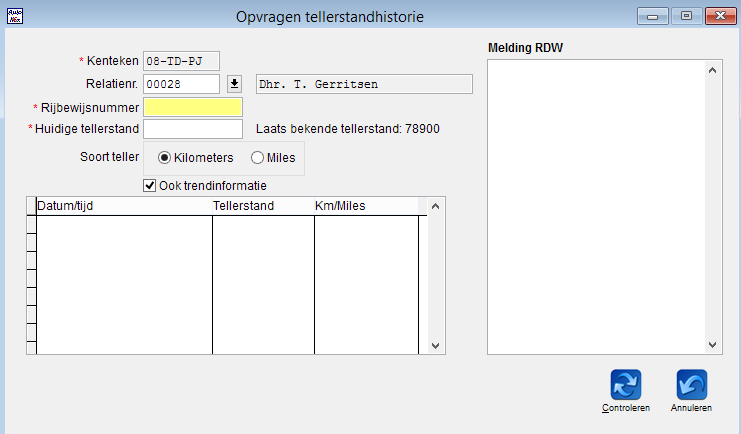Select the first row header in the table
This screenshot has width=741, height=434.
point(31,225)
